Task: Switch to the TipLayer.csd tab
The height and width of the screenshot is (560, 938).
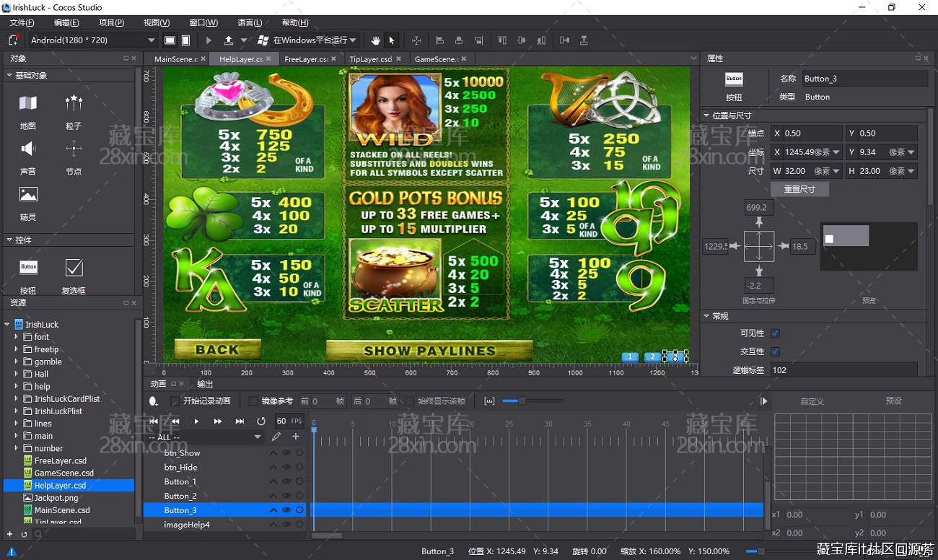Action: click(x=370, y=59)
